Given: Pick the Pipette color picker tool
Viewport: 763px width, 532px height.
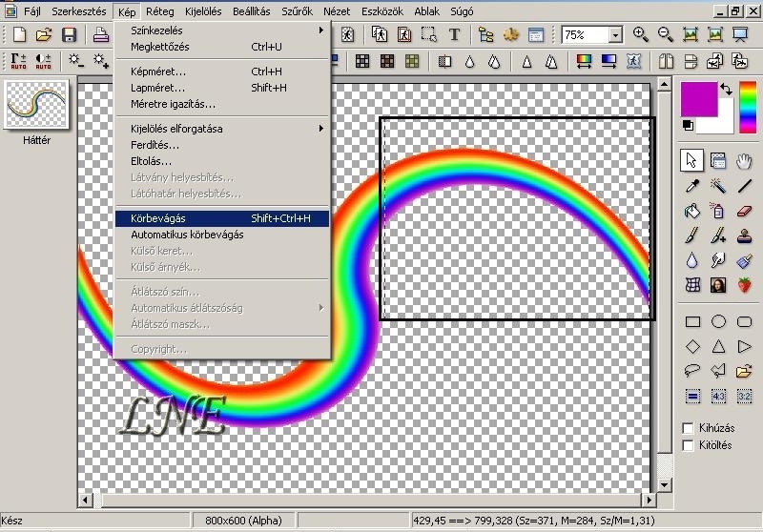Looking at the screenshot, I should pyautogui.click(x=693, y=187).
